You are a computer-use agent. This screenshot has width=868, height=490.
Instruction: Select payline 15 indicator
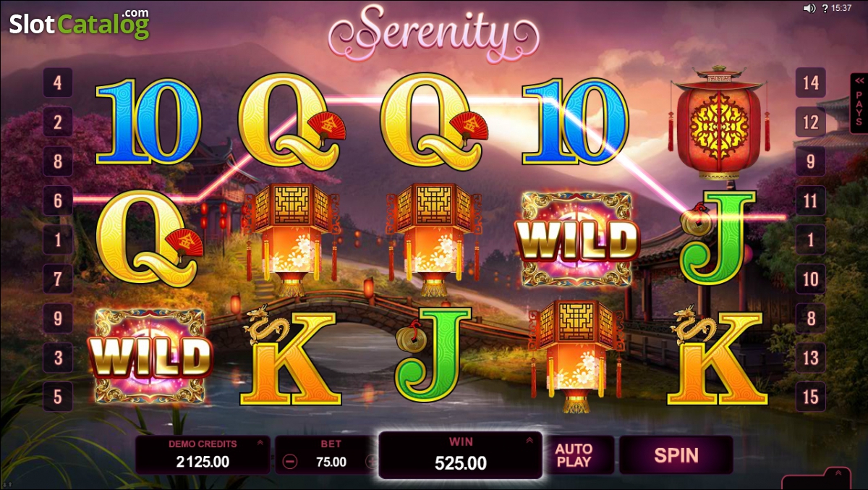pos(811,396)
